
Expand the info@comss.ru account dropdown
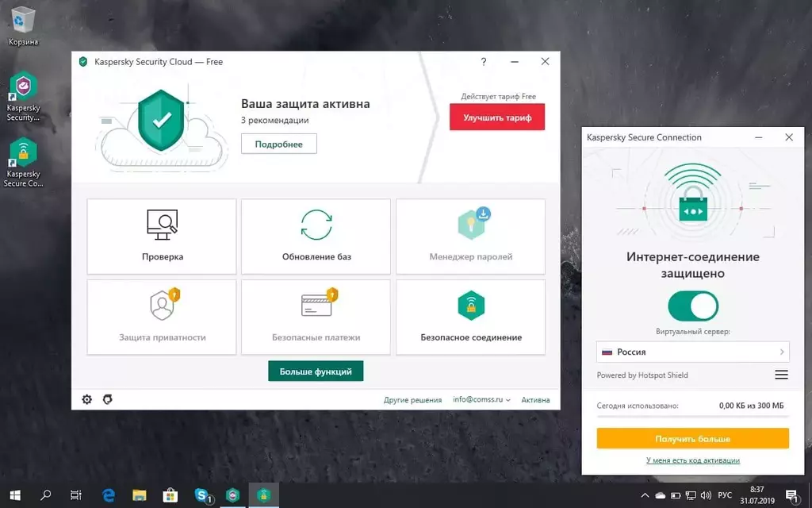click(481, 400)
